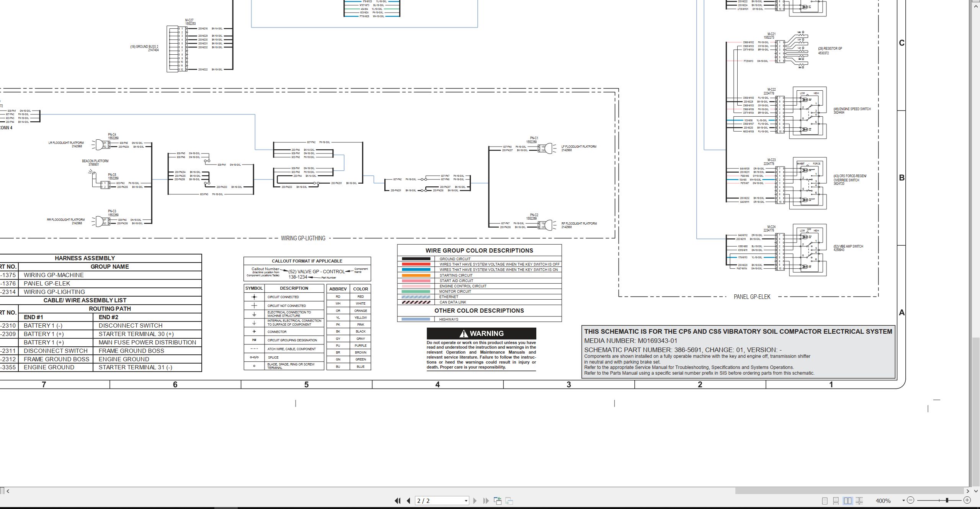980x509 pixels.
Task: Click the 'HIGHWAYS' color description
Action: (x=449, y=320)
